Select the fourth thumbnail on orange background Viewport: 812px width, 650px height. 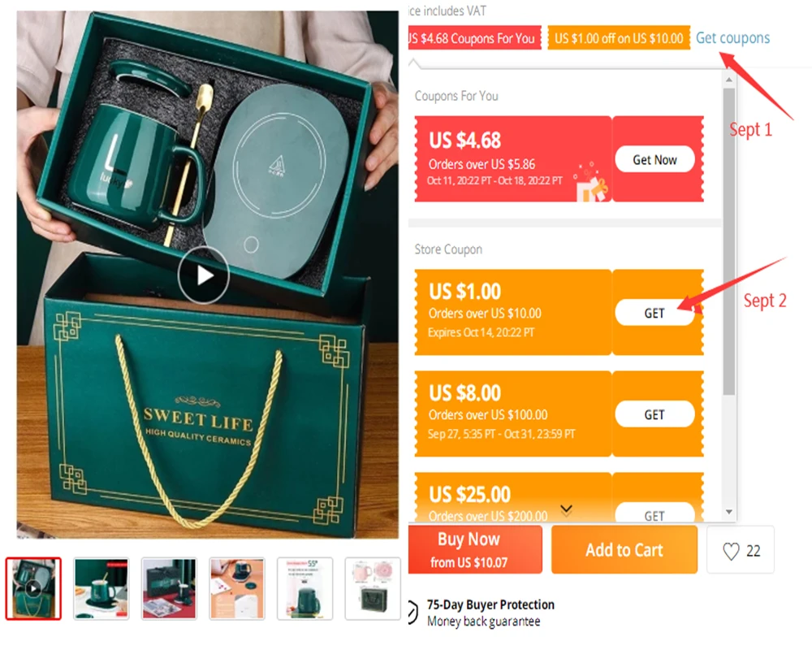tap(237, 589)
